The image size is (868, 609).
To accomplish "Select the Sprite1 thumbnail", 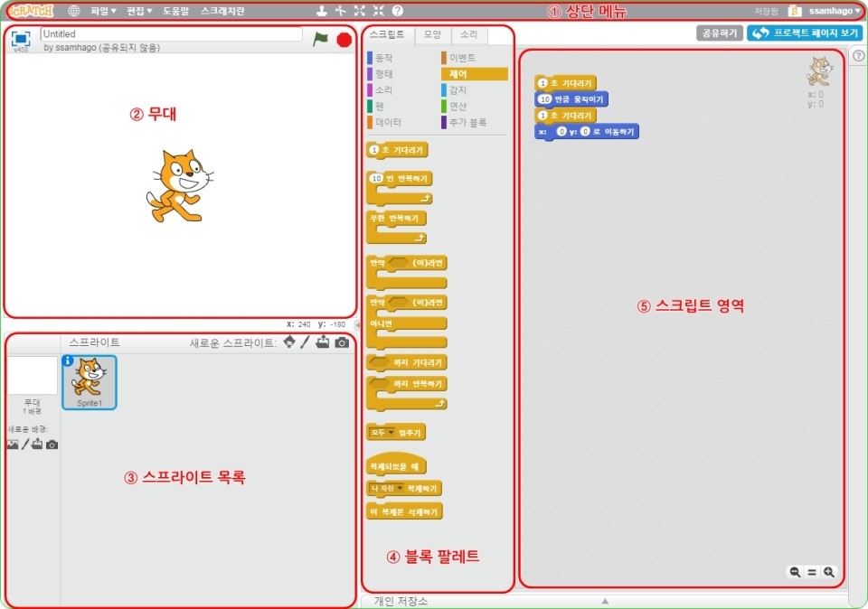I will click(90, 382).
